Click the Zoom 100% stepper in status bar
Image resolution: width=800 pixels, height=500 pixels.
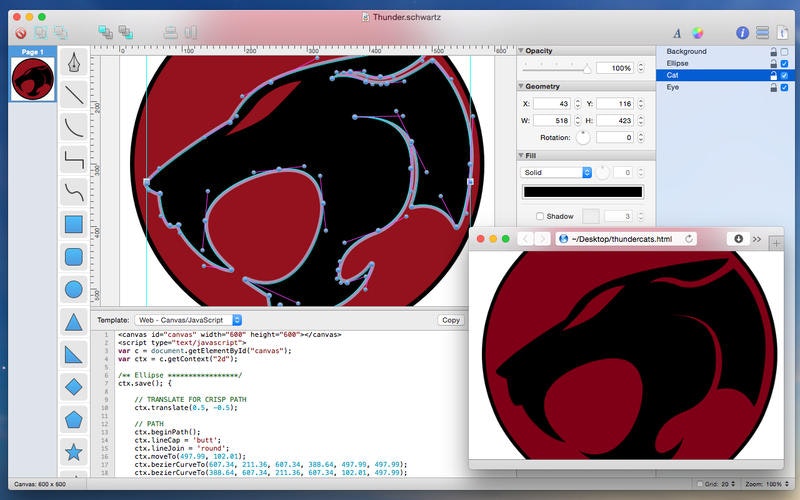click(786, 484)
